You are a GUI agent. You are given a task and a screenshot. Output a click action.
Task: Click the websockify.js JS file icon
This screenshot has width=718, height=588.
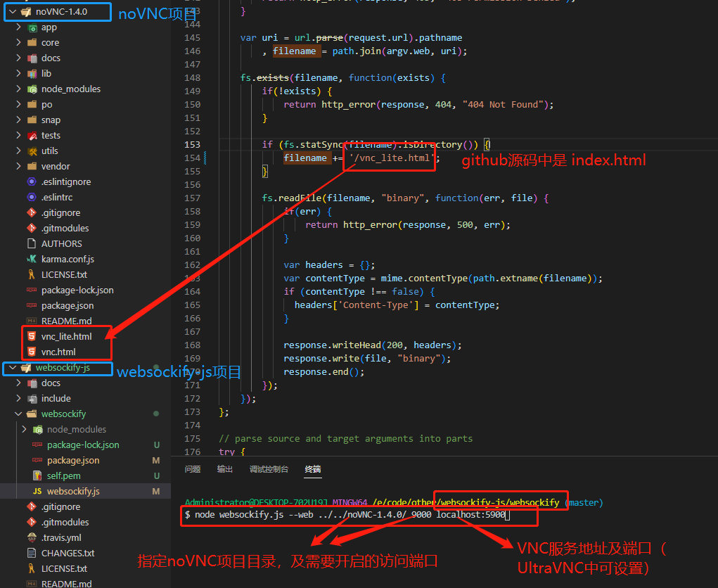click(x=37, y=492)
